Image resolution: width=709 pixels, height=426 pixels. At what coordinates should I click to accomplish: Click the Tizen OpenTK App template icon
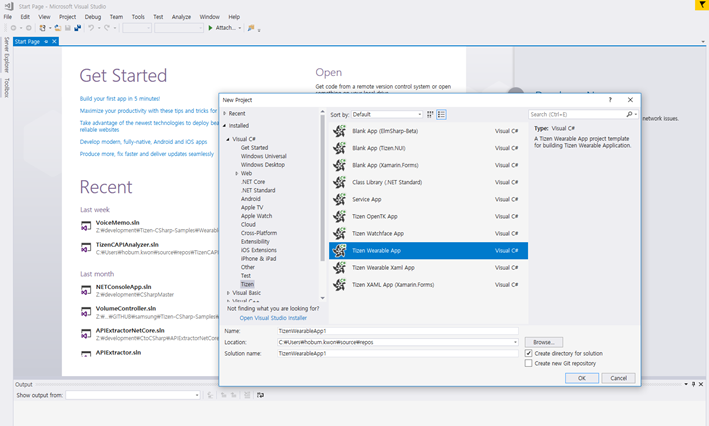340,216
